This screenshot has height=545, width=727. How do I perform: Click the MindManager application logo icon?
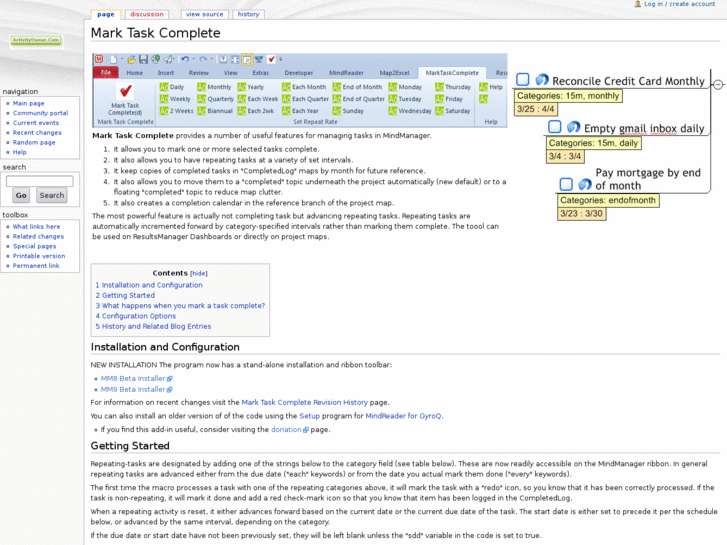99,59
